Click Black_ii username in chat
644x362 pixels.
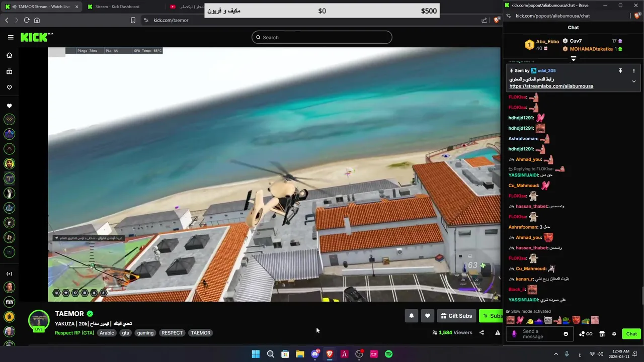(517, 290)
